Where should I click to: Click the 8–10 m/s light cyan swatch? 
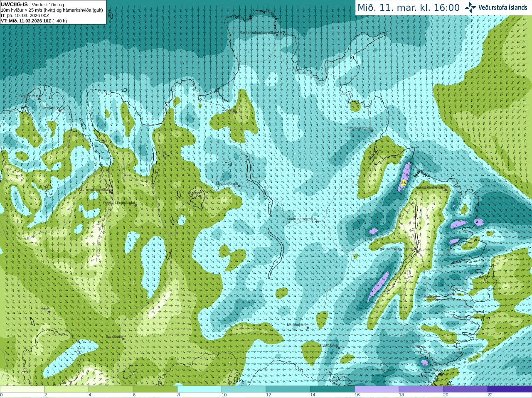[199, 389]
